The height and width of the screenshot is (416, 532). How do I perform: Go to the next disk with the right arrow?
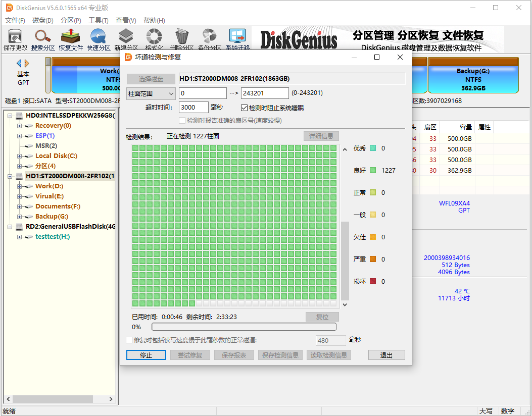click(x=26, y=63)
